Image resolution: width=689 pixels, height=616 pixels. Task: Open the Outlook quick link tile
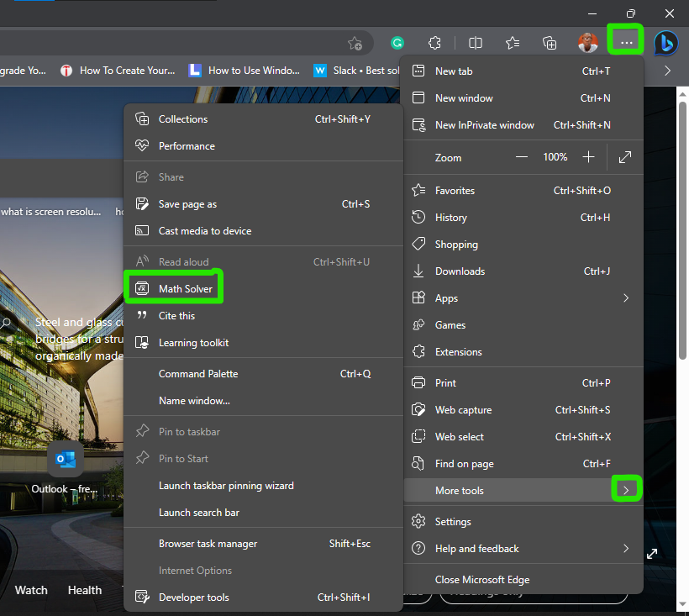click(65, 460)
